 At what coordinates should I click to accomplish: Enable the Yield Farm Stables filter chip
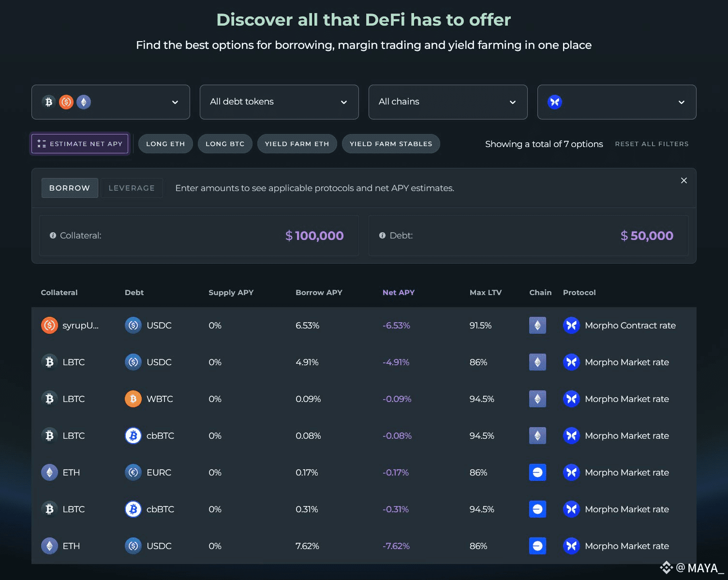pyautogui.click(x=391, y=144)
